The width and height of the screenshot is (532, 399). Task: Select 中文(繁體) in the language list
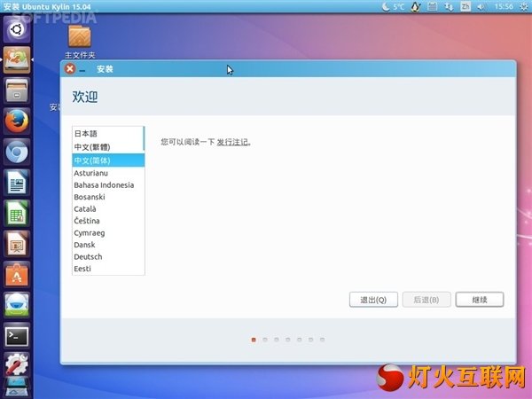pos(107,147)
